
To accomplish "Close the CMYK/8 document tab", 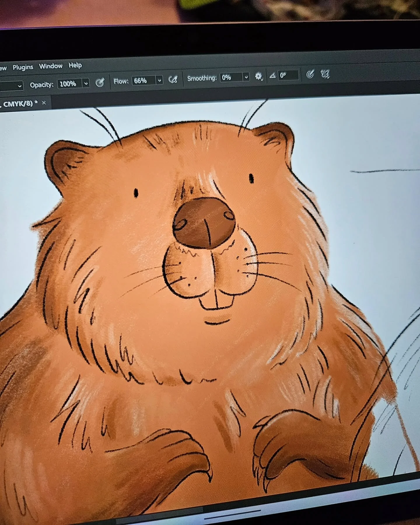I will pos(44,103).
